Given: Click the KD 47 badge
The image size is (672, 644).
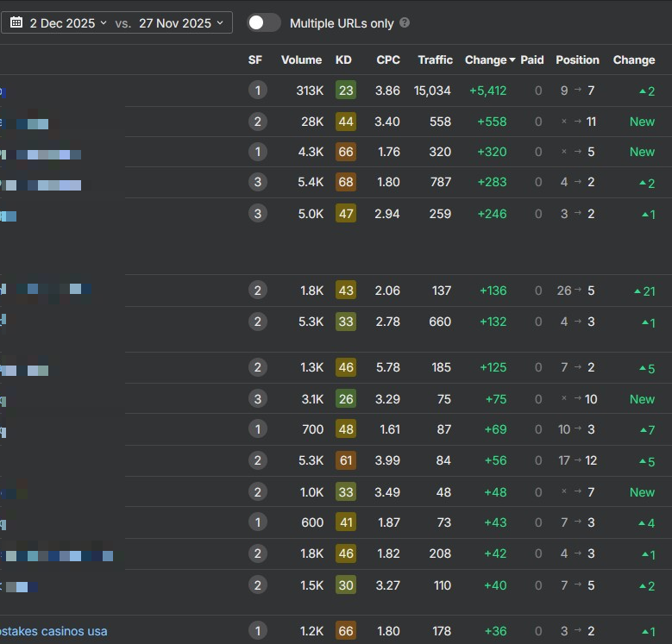Looking at the screenshot, I should pyautogui.click(x=346, y=214).
